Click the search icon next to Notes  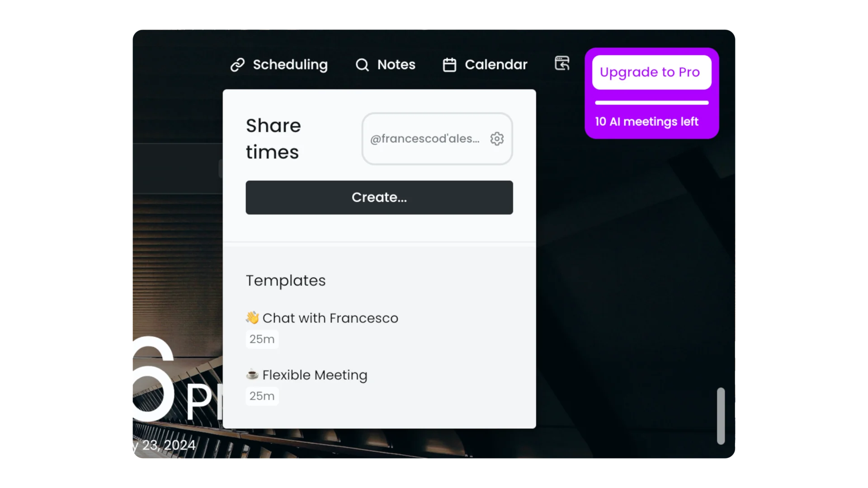coord(362,64)
